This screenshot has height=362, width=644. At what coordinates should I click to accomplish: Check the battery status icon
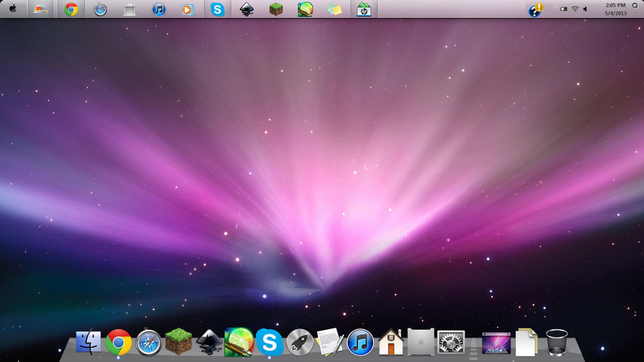[564, 9]
